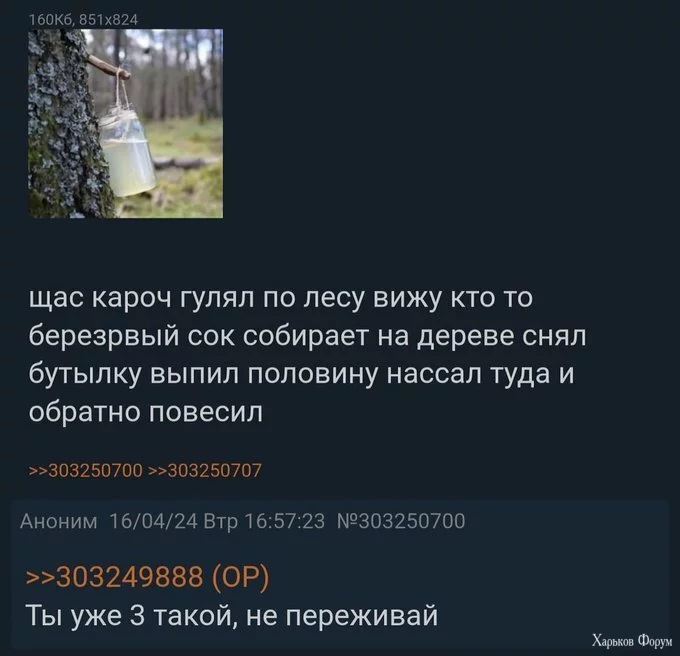Click the text line starting with 'щас кароч гулял'
This screenshot has height=656, width=680.
click(281, 299)
